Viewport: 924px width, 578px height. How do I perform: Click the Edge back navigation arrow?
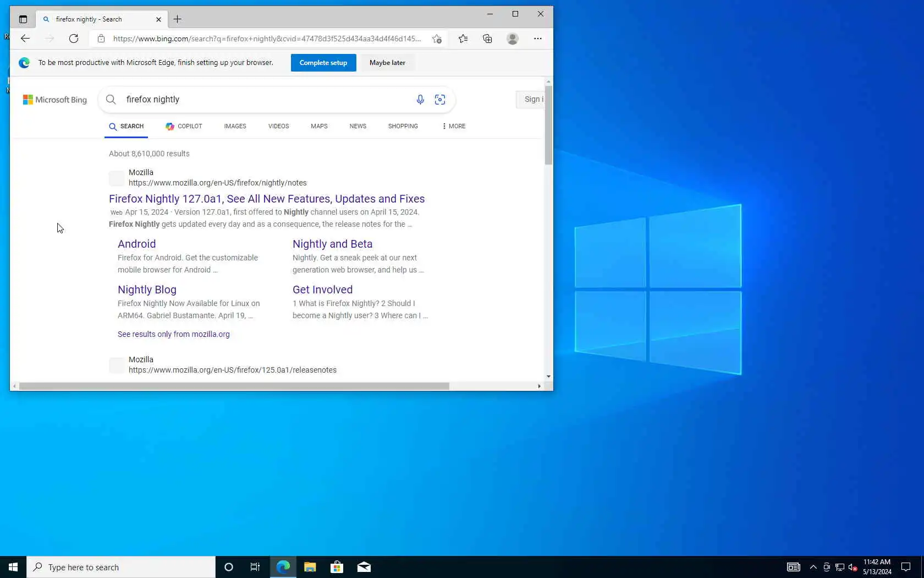point(25,39)
